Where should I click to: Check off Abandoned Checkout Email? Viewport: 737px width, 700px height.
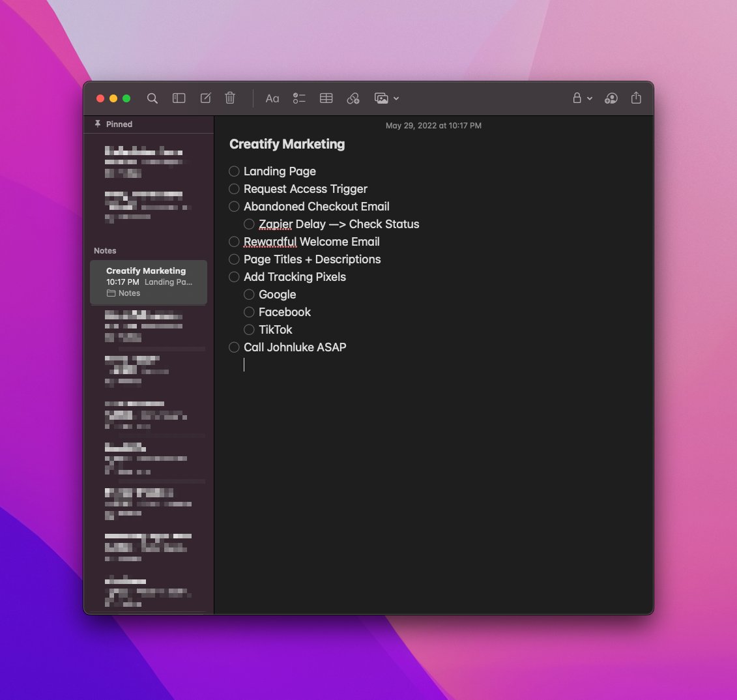(234, 207)
